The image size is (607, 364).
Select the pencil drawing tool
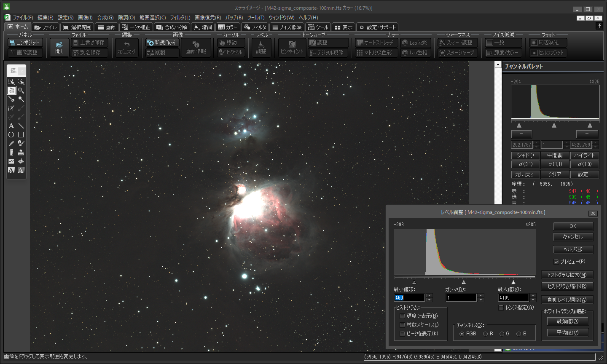[11, 144]
